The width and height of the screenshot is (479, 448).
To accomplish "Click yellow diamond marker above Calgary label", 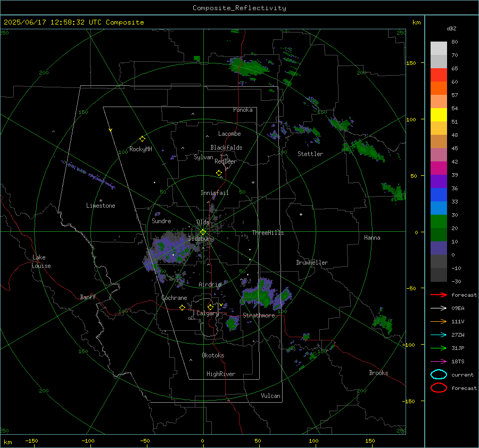I will pyautogui.click(x=210, y=307).
